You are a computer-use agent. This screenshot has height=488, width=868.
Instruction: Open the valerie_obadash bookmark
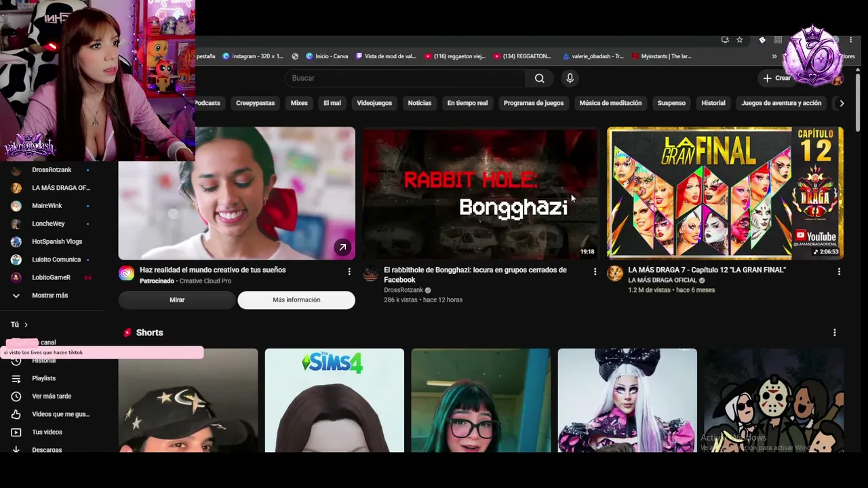click(593, 56)
